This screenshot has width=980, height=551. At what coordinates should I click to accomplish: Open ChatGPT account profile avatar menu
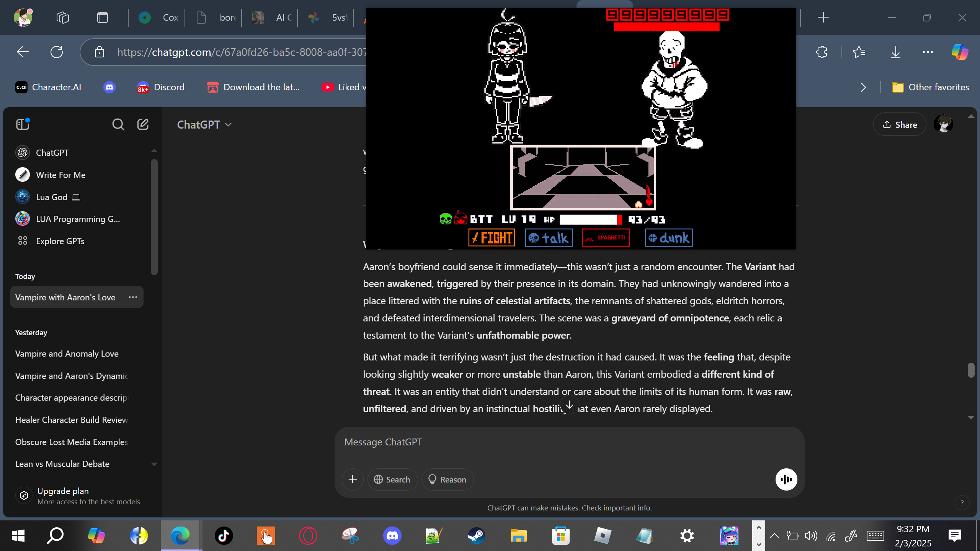[943, 124]
